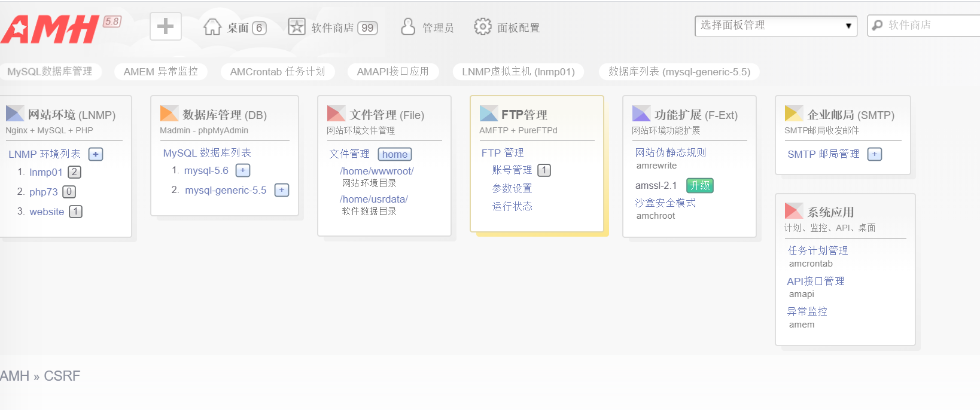Switch to AMAPI接口应用 tab

[x=393, y=72]
